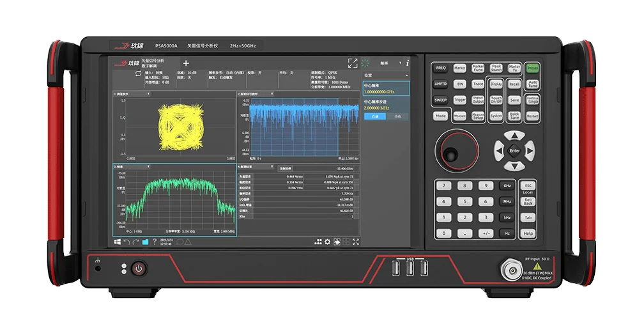
Task: Undo the last action with the curved-left arrow
Action: coord(127,242)
